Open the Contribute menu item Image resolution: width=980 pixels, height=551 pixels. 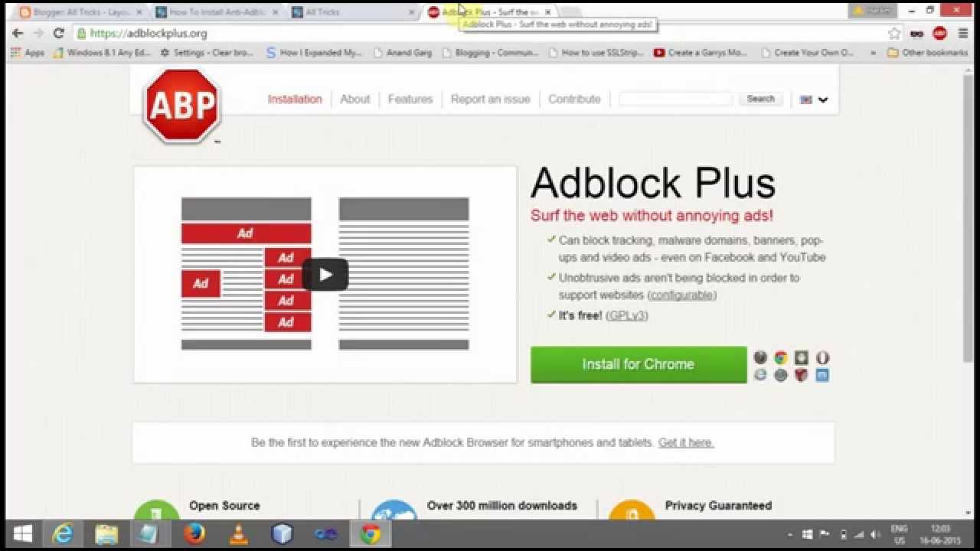click(x=574, y=99)
